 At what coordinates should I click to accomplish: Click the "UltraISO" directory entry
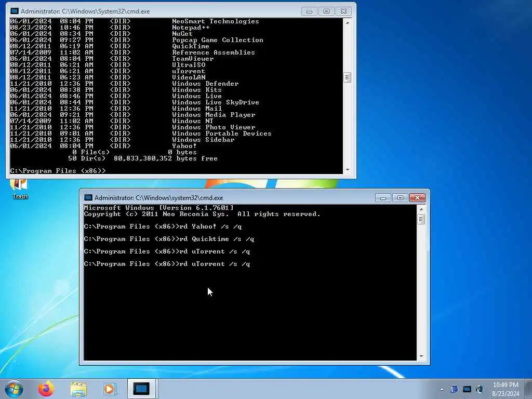tap(189, 65)
